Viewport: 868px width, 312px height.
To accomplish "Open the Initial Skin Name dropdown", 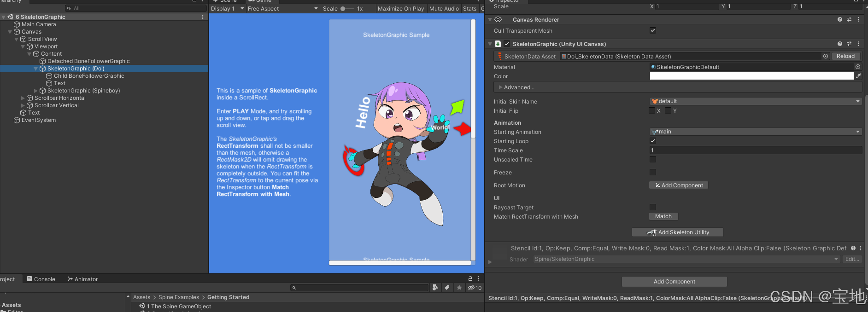I will pos(756,101).
